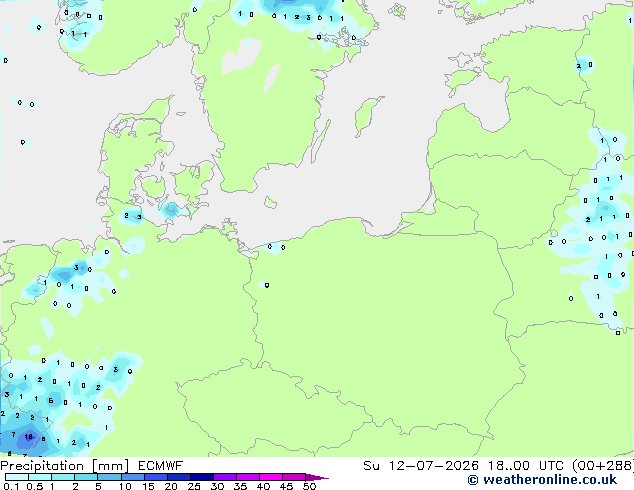Image resolution: width=634 pixels, height=490 pixels.
Task: Select the 40–45 mm magenta swatch
Action: pos(271,477)
